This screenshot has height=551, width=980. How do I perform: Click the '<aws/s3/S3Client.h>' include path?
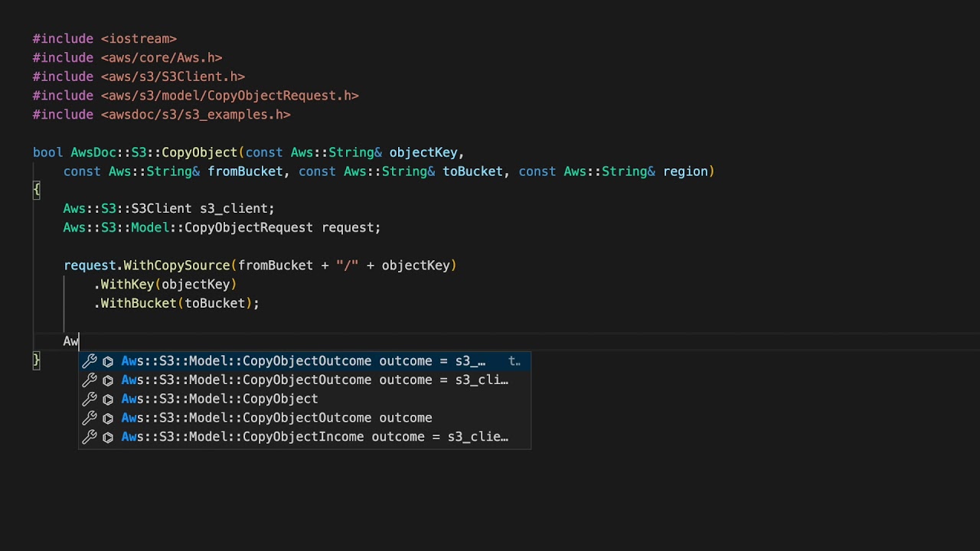[x=173, y=77]
